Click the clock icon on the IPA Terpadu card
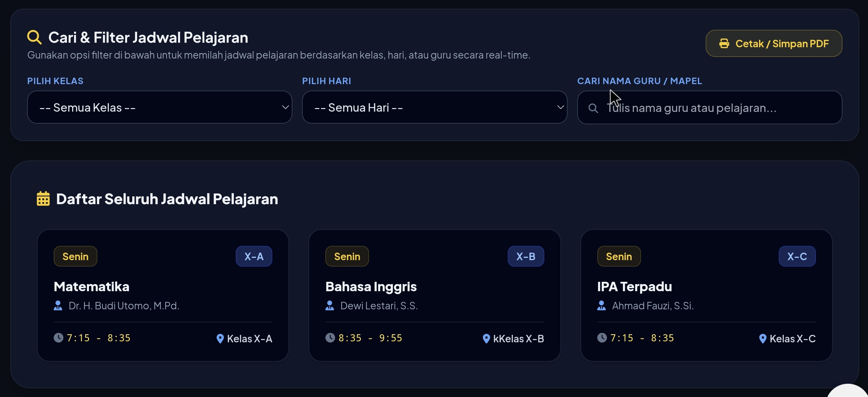868x397 pixels. tap(602, 338)
